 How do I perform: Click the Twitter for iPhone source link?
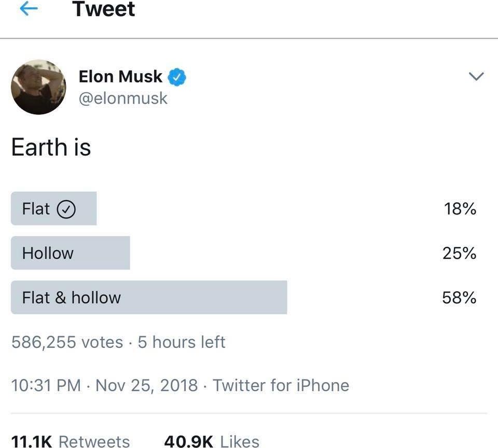pos(281,385)
